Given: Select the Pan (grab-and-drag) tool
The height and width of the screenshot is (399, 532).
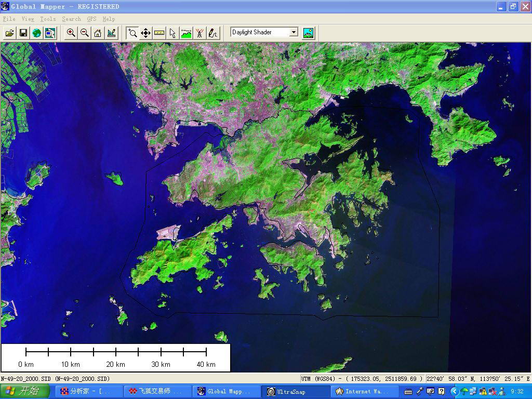Looking at the screenshot, I should [145, 33].
